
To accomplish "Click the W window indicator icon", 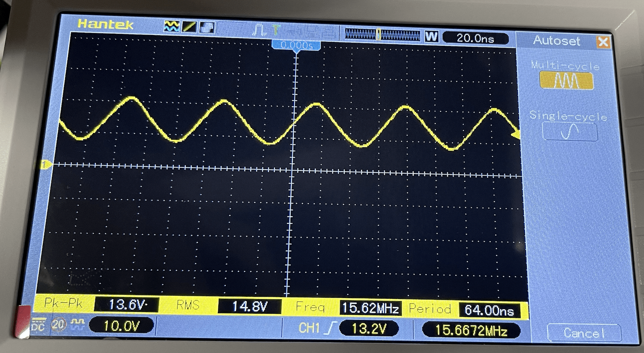I will (x=432, y=36).
